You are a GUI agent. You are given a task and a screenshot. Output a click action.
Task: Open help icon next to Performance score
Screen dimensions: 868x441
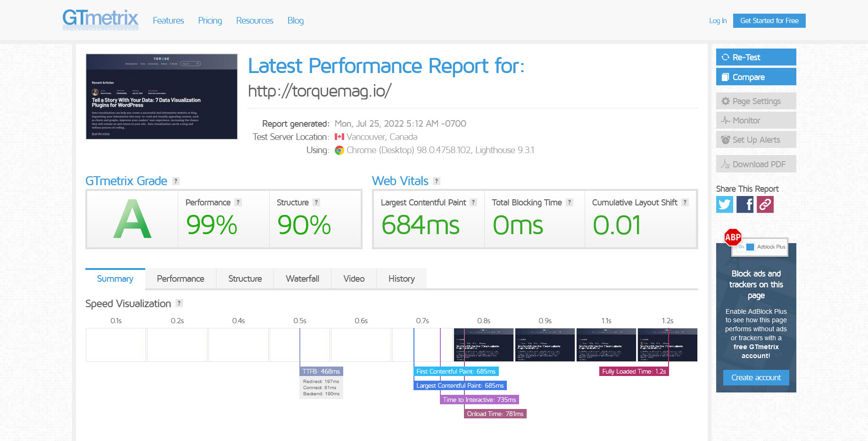[x=238, y=202]
